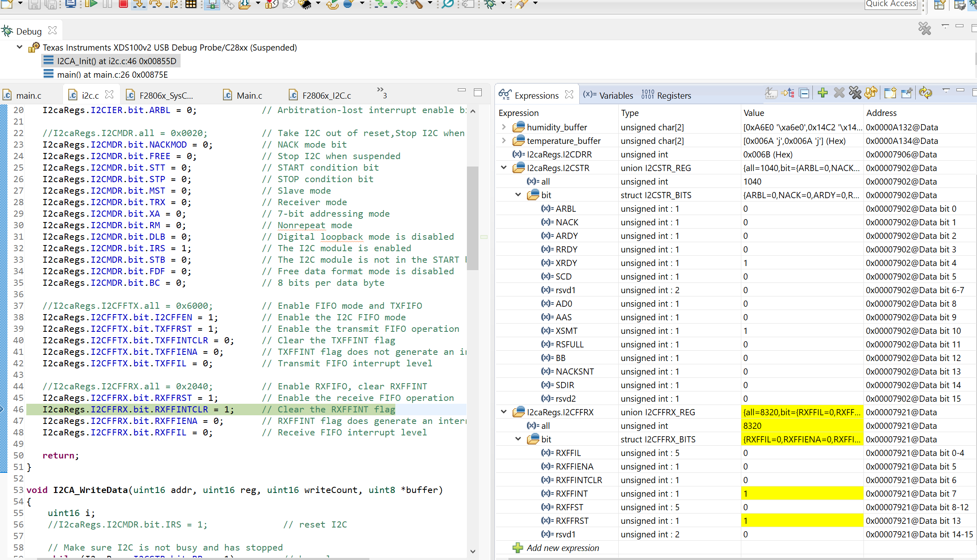Remove all expressions with the double-X icon

pyautogui.click(x=855, y=93)
